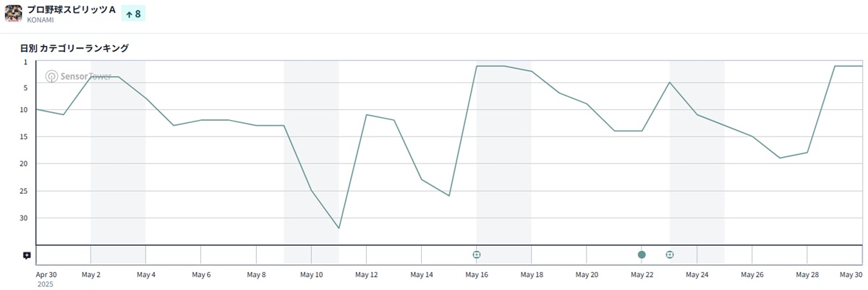Click the May 26 axis date label

(752, 275)
